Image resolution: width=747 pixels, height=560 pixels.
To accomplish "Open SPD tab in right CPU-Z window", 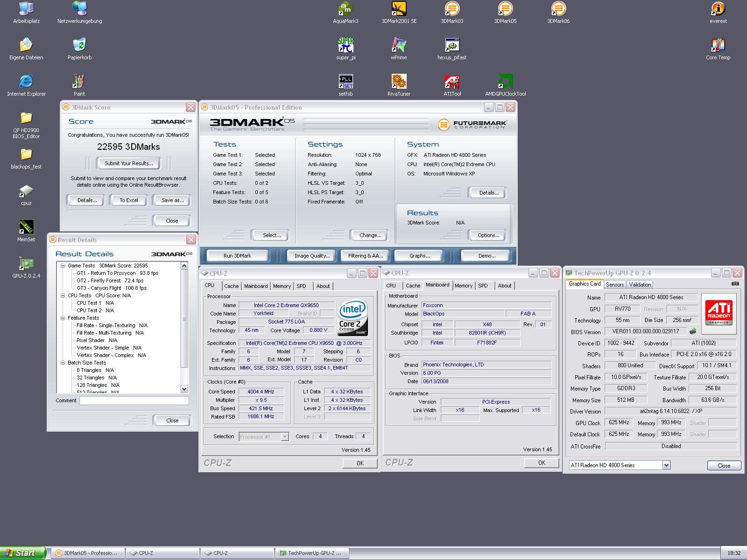I will (x=483, y=286).
